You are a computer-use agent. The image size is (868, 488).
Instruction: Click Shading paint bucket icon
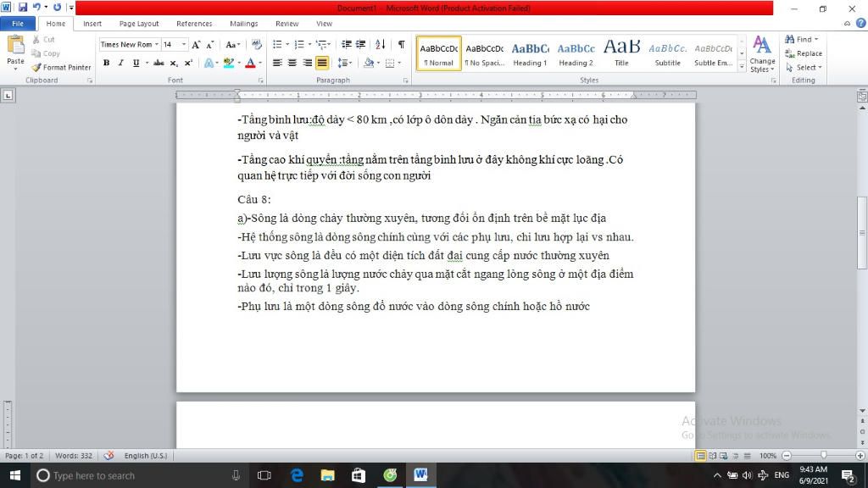369,63
